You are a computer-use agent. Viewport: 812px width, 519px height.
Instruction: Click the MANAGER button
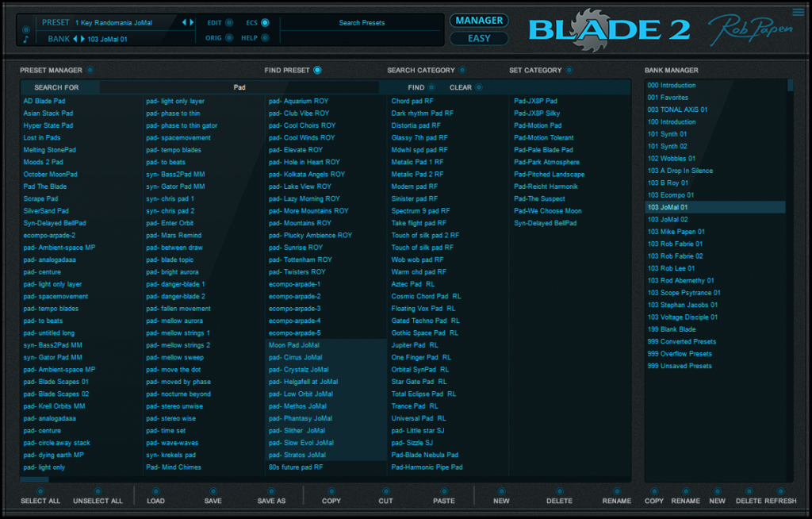(479, 21)
